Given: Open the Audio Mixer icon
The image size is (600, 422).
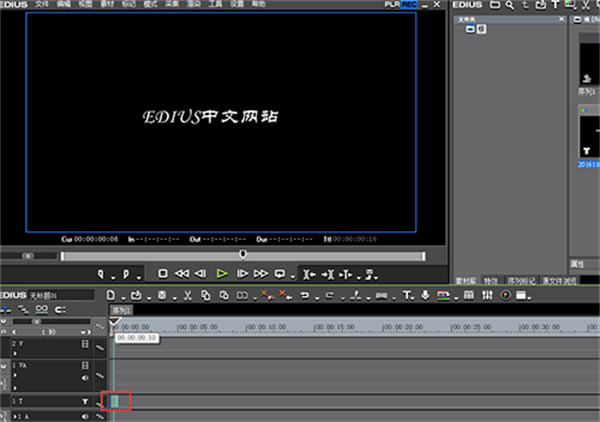Looking at the screenshot, I should coord(487,295).
